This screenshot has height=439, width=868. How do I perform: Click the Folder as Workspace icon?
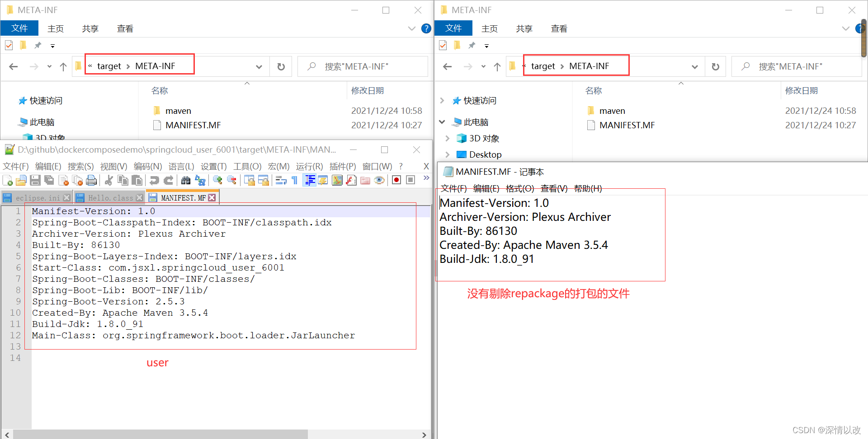(x=365, y=181)
